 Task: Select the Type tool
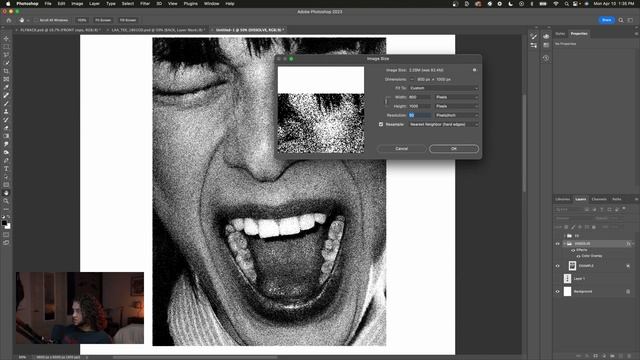tap(6, 169)
